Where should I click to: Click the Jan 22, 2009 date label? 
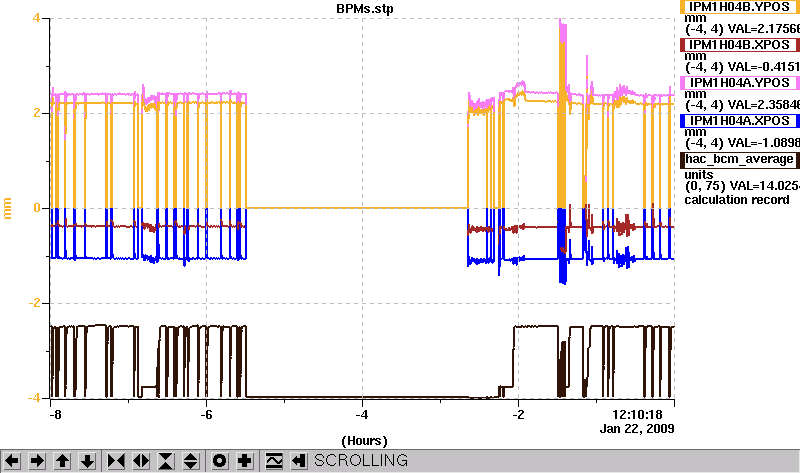click(x=637, y=429)
